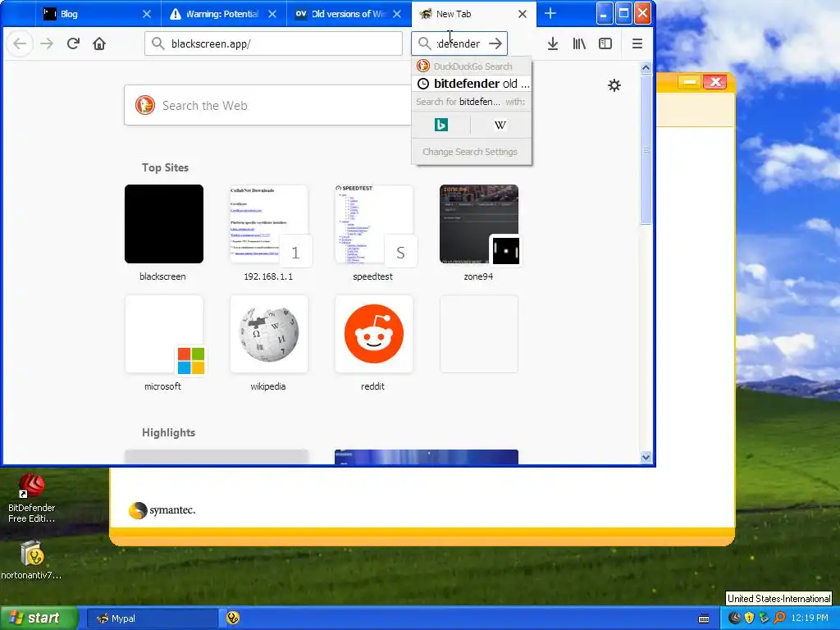Switch to the Warning: Potential tab
Viewport: 840px width, 630px height.
[223, 14]
